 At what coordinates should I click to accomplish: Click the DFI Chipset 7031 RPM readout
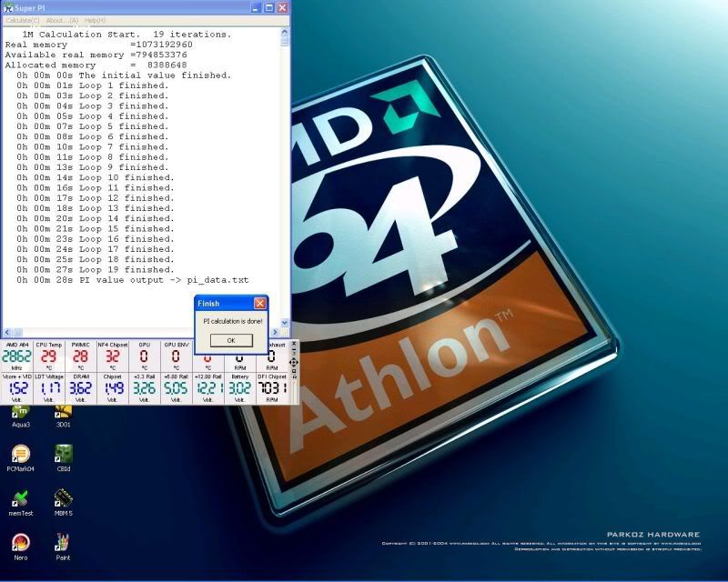(x=272, y=388)
